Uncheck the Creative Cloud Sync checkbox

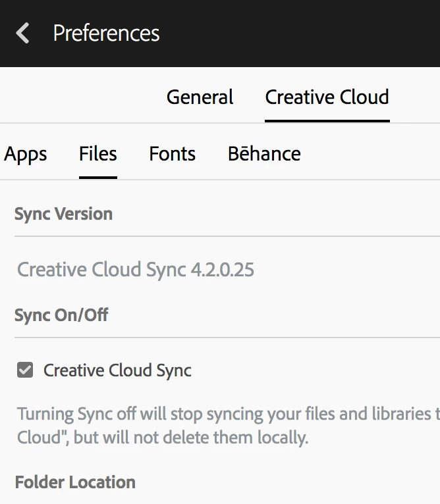(25, 370)
